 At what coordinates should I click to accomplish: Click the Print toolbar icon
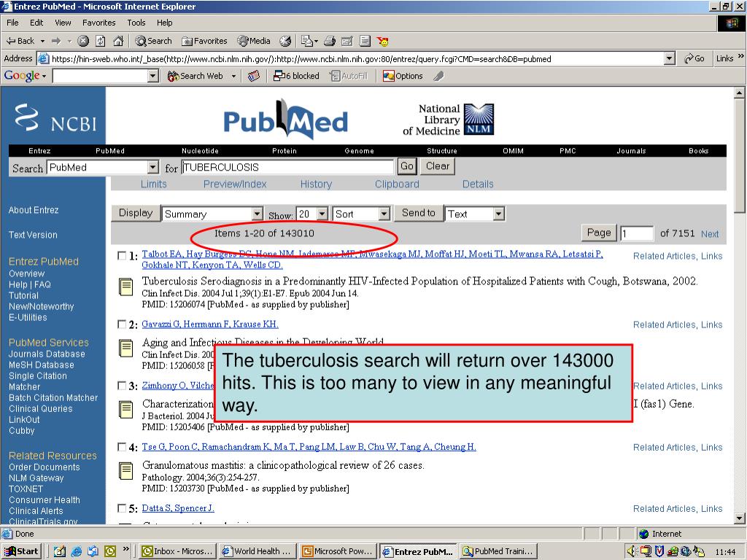click(x=330, y=41)
